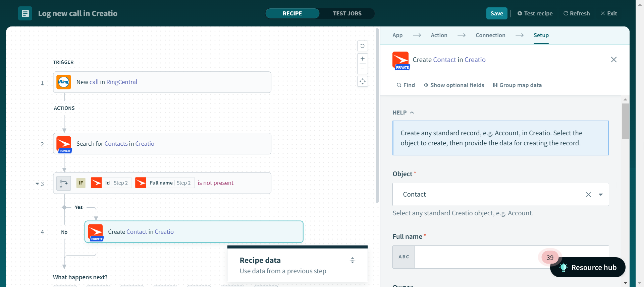Click the Creatio app icon in the setup panel header
The width and height of the screenshot is (644, 287).
(x=401, y=60)
